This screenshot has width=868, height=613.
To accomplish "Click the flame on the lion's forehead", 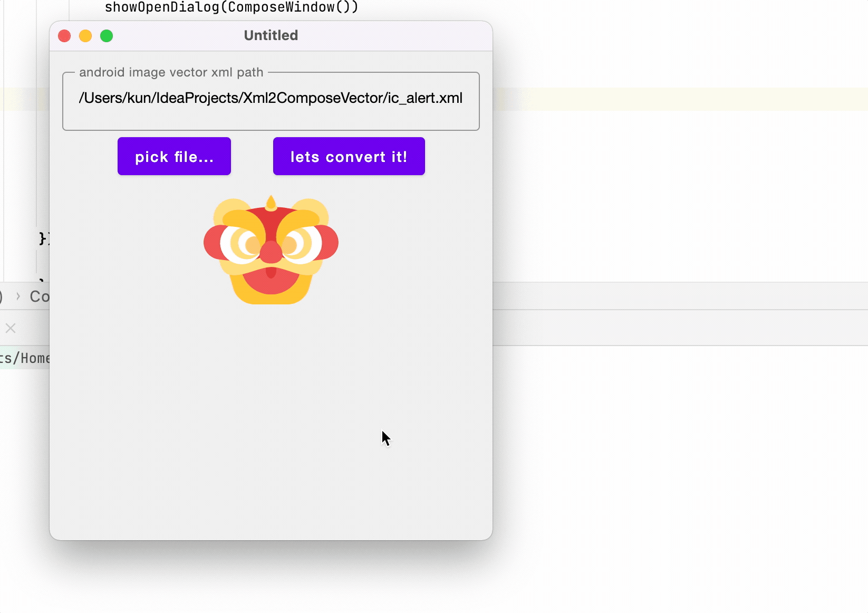I will click(270, 203).
